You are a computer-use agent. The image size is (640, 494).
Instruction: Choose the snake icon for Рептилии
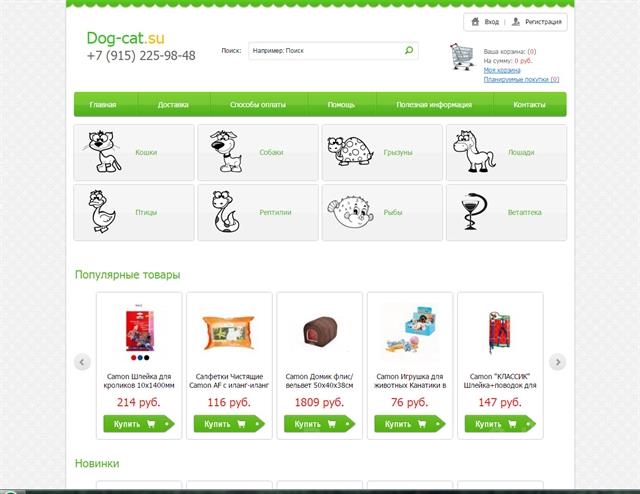point(226,211)
